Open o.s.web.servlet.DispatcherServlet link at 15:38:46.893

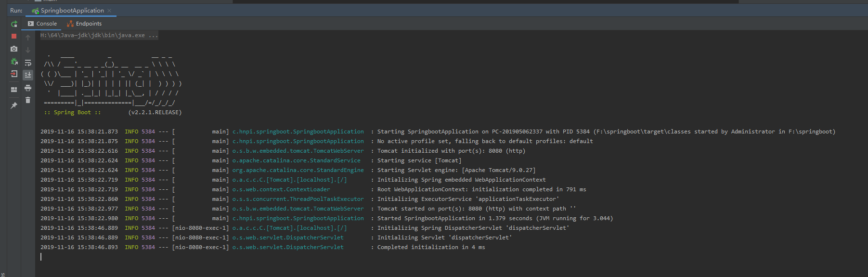tap(288, 247)
